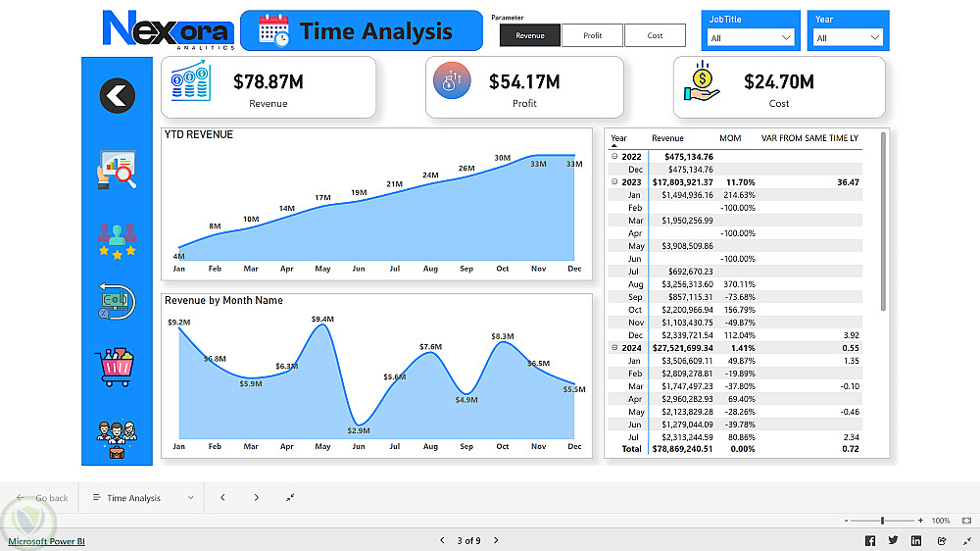
Task: Open the employees team briefcase icon
Action: pos(117,439)
